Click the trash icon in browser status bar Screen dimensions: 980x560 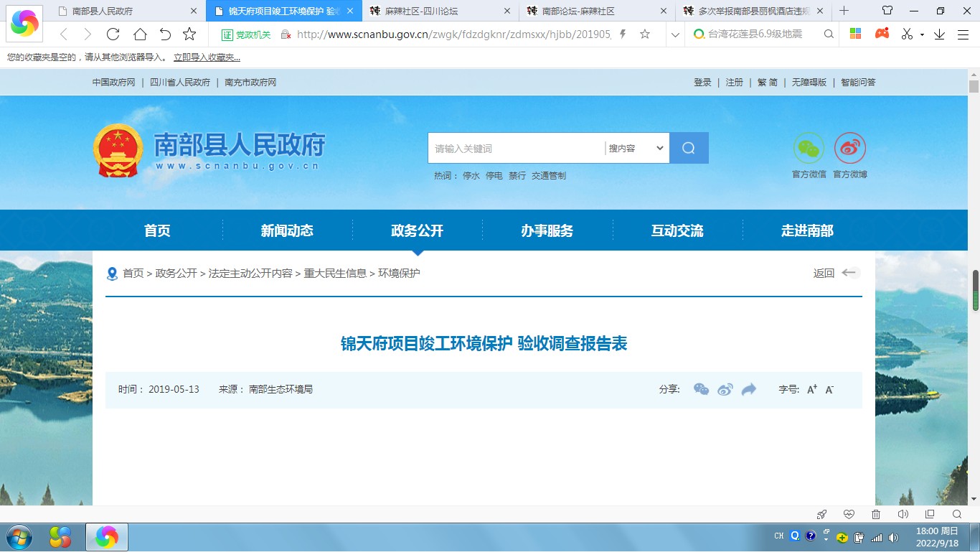point(876,514)
